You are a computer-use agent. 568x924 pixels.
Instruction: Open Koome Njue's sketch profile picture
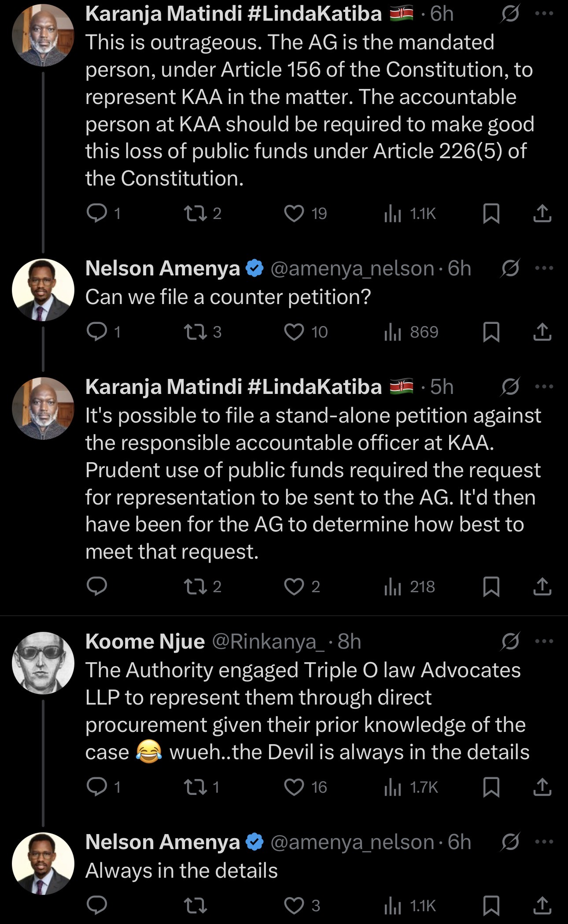click(x=43, y=663)
